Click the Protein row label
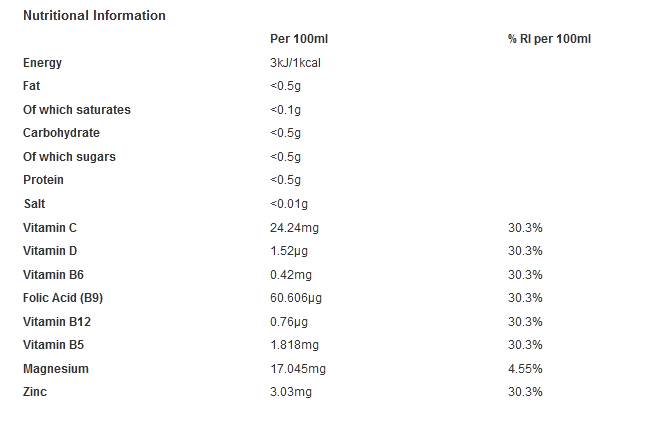Screen dimensions: 657x432 [x=43, y=180]
